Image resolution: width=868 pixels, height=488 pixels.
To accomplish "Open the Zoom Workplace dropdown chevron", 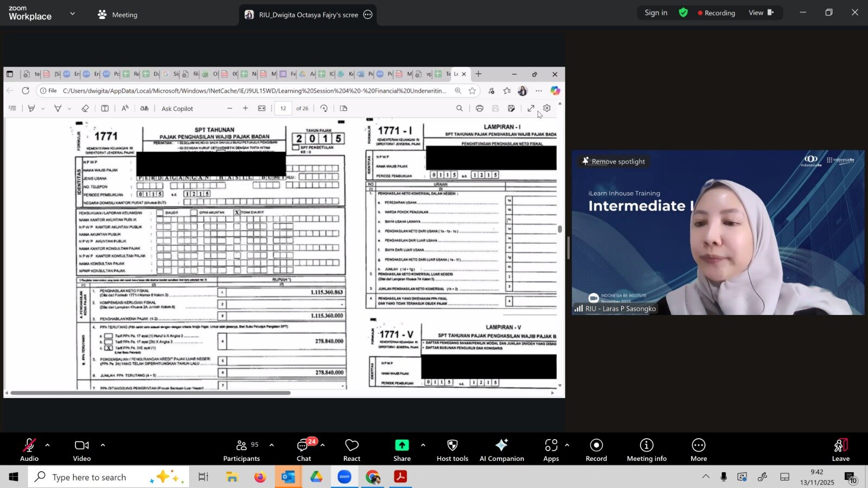I will click(x=72, y=14).
